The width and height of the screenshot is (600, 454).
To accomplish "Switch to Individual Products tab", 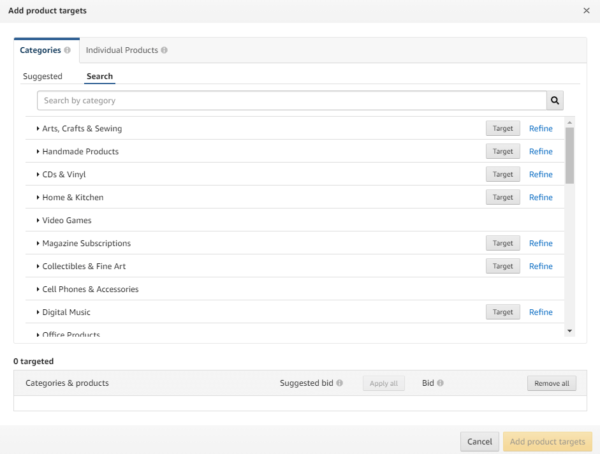I will [x=122, y=50].
